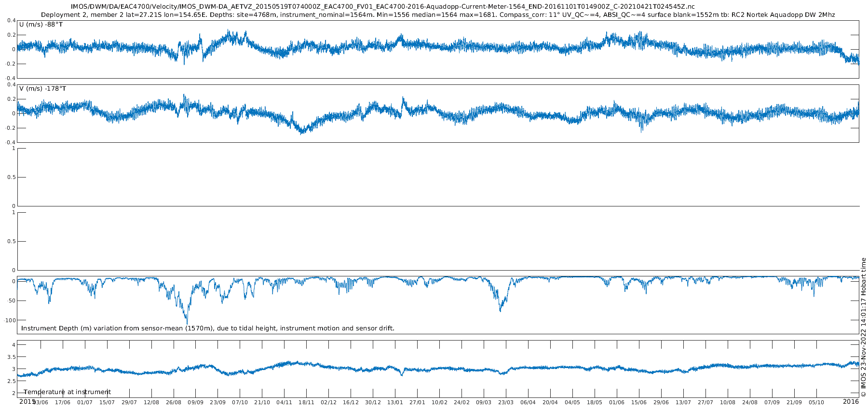Click the '21/10' date tick label

coord(262,402)
